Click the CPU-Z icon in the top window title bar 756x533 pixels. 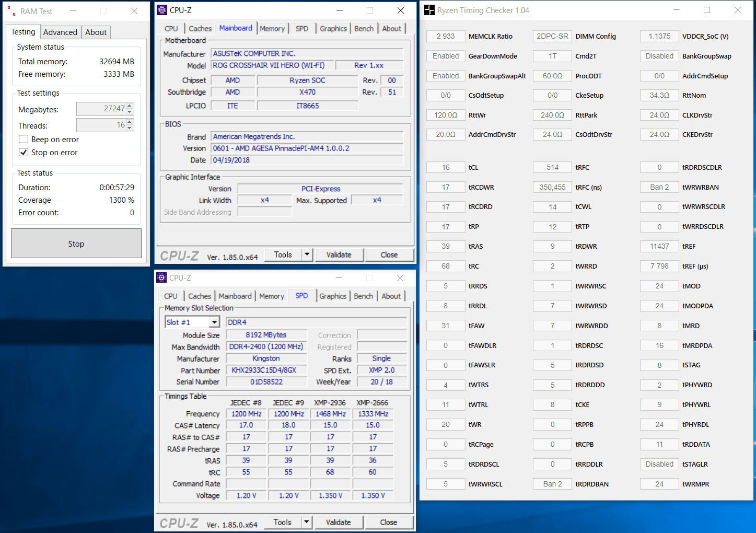(162, 10)
